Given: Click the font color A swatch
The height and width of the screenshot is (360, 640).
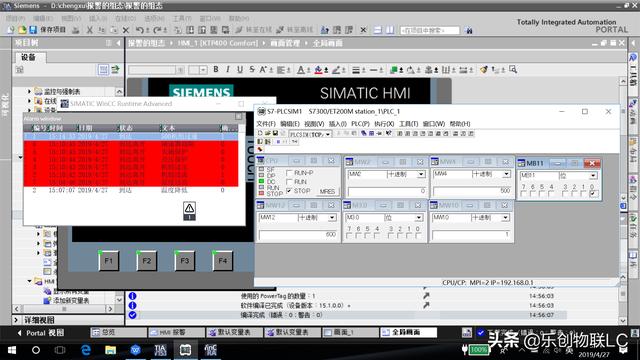Looking at the screenshot, I should tap(300, 70).
